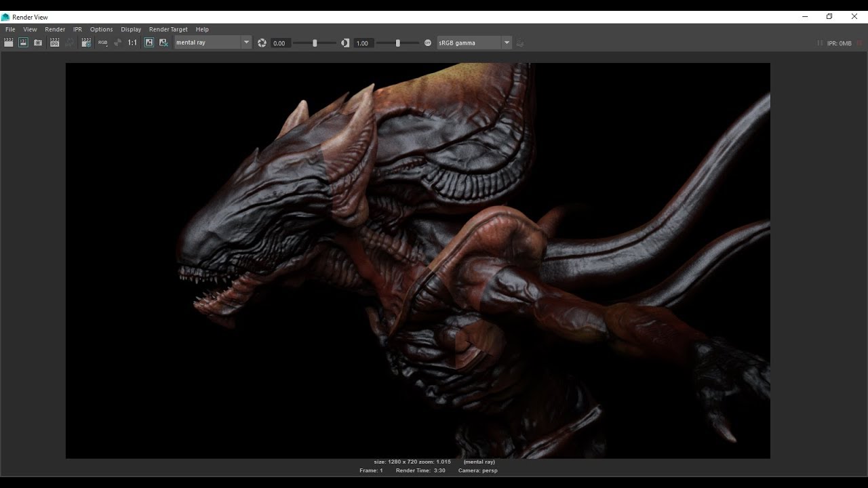Click the Keep Image icon
The height and width of the screenshot is (488, 868).
coord(149,43)
